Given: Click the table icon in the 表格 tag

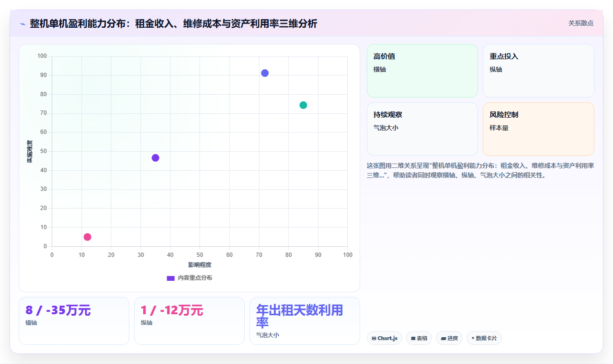Looking at the screenshot, I should [x=413, y=339].
